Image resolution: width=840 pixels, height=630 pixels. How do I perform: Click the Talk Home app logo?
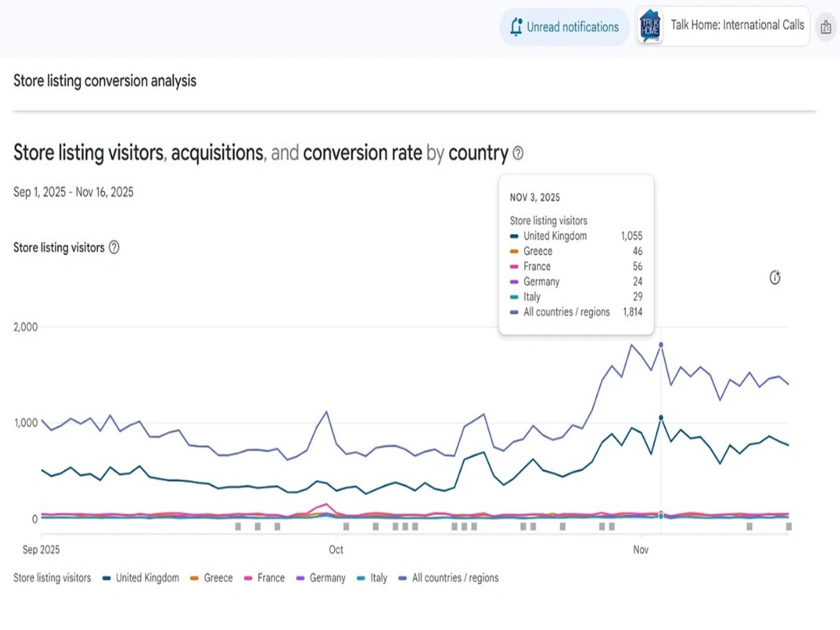tap(650, 26)
